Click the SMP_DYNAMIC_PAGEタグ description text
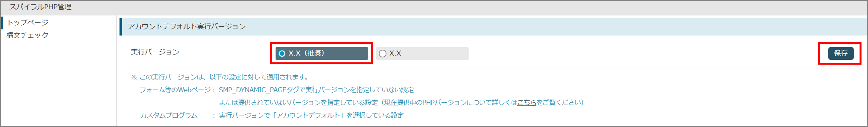This screenshot has width=868, height=127. pos(316,90)
